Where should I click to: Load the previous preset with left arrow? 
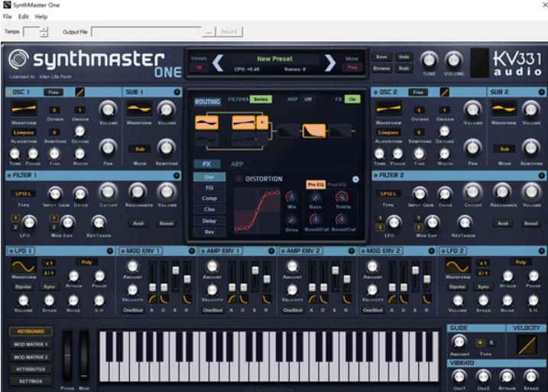218,63
